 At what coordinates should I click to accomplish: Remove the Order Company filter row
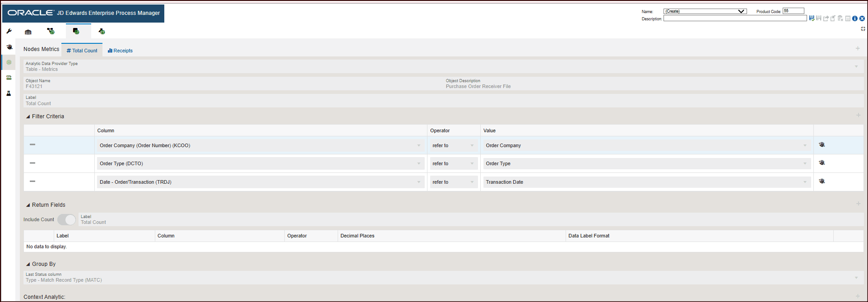point(32,144)
